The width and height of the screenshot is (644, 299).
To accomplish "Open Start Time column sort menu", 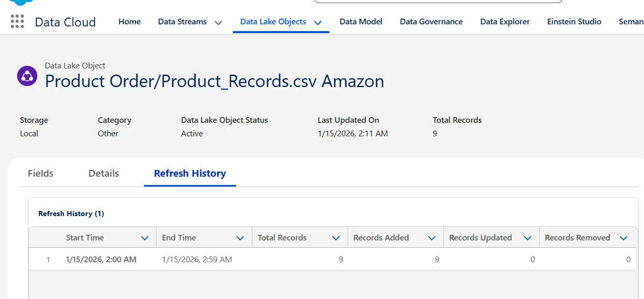I will click(145, 238).
